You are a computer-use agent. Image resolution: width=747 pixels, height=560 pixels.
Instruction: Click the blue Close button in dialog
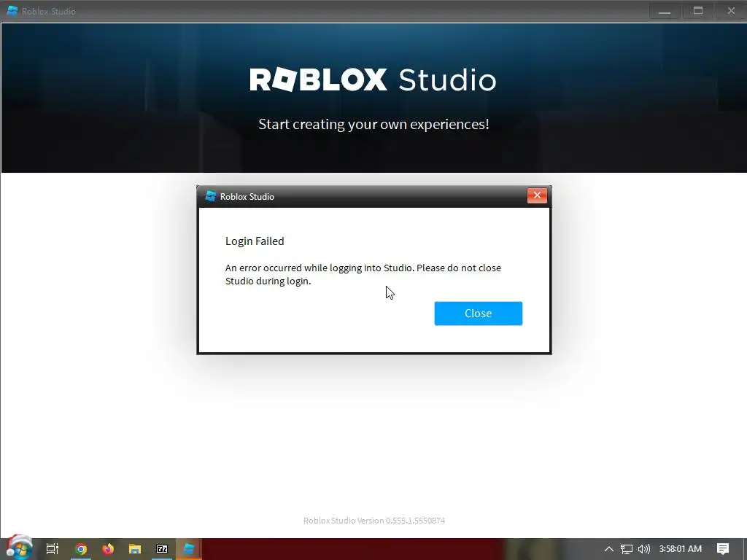pos(479,314)
